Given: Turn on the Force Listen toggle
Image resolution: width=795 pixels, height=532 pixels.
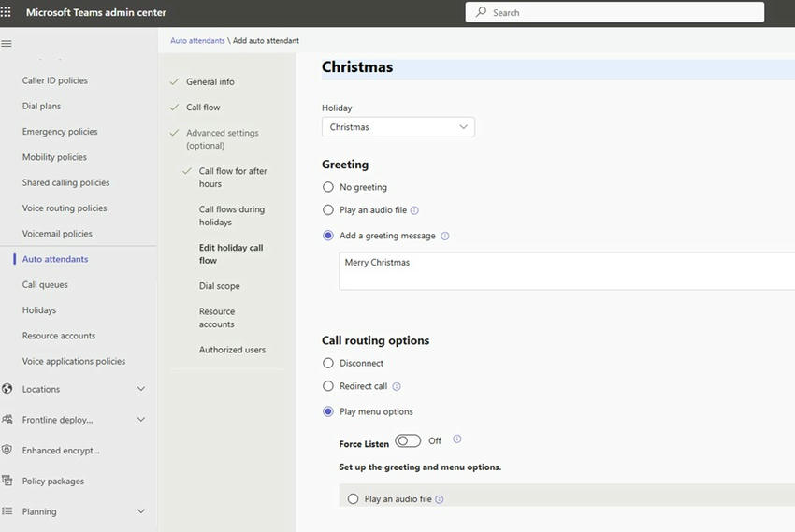Looking at the screenshot, I should [408, 440].
